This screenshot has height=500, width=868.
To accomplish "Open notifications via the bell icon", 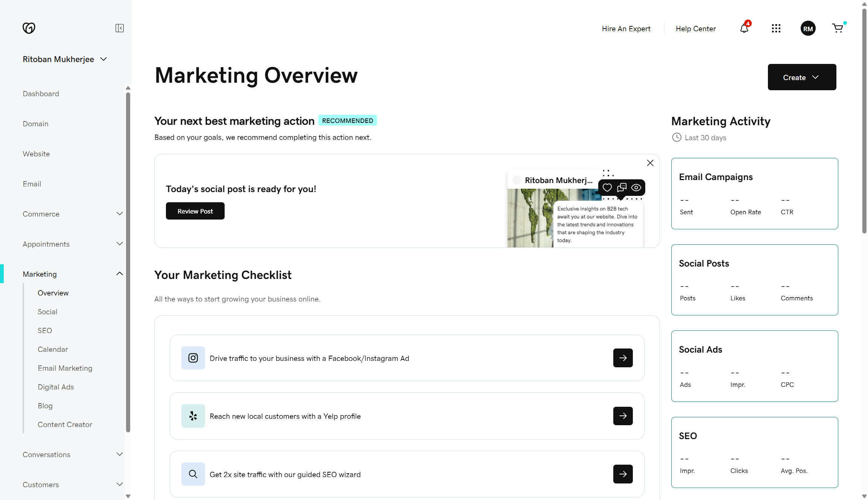I will tap(743, 29).
